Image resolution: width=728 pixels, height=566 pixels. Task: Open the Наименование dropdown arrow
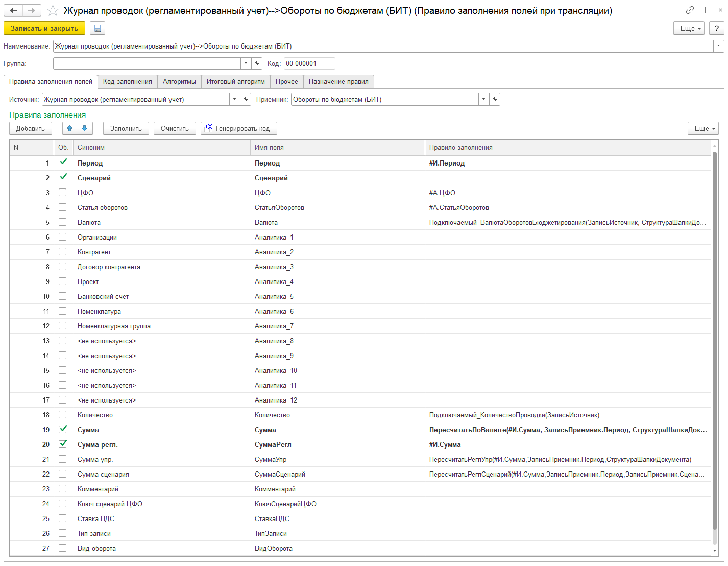pyautogui.click(x=719, y=46)
